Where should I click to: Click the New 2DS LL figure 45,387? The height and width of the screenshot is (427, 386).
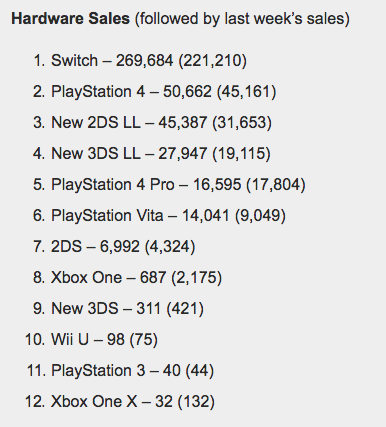[x=182, y=123]
